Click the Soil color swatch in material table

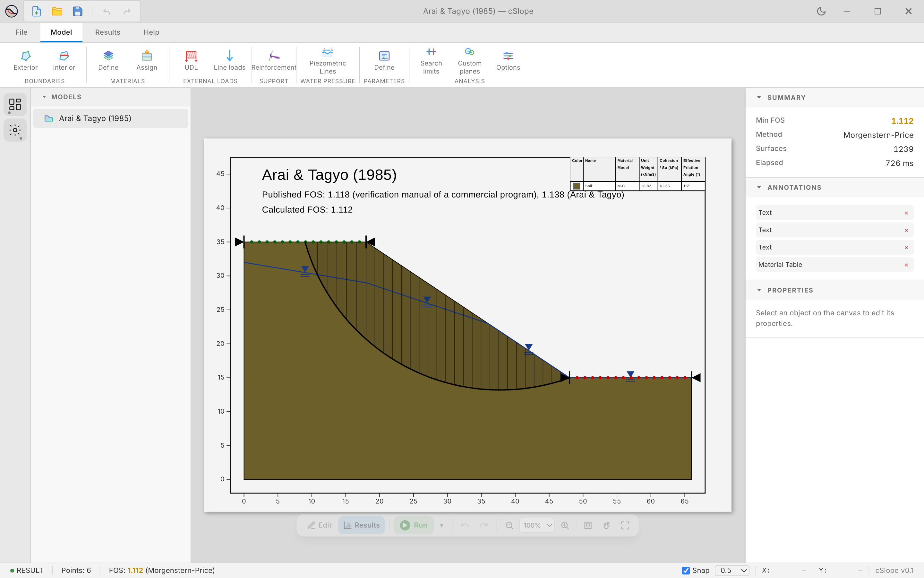click(x=577, y=186)
